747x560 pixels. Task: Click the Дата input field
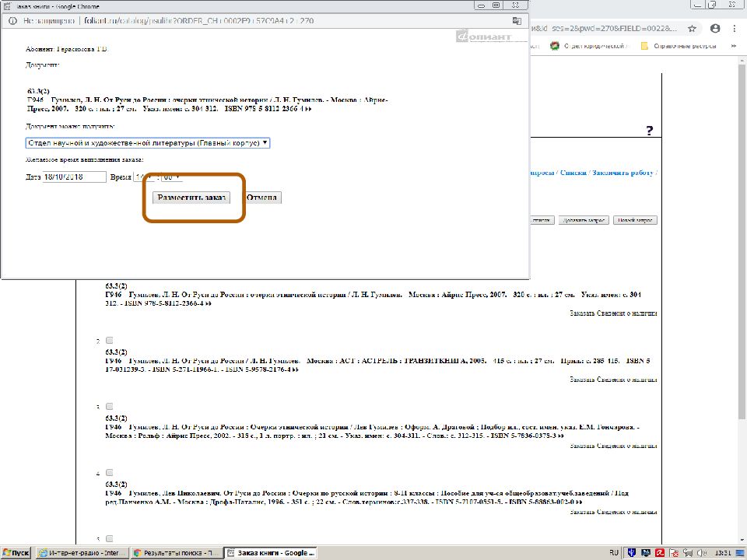[75, 177]
